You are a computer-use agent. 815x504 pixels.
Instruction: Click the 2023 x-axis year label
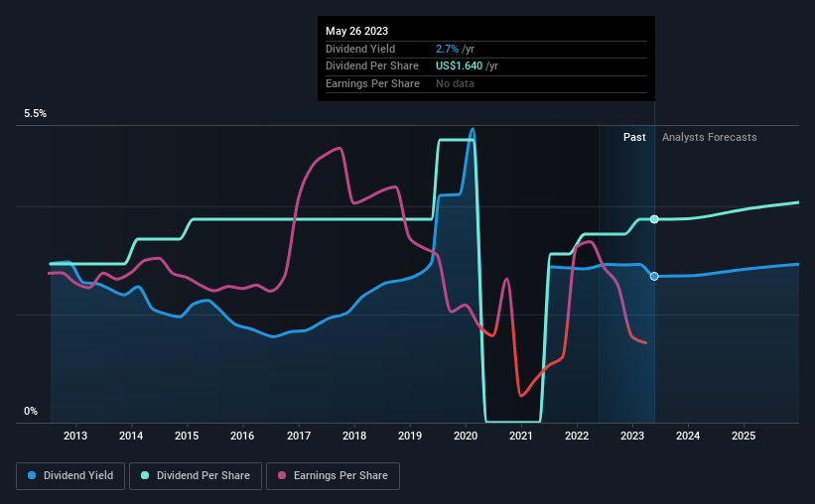point(632,436)
